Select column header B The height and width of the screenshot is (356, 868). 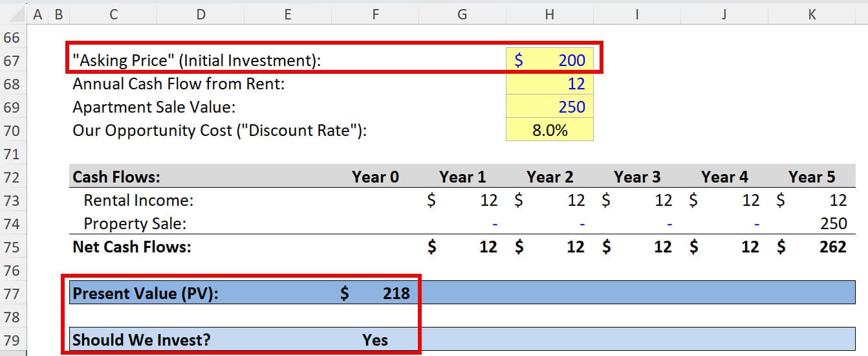pyautogui.click(x=59, y=14)
